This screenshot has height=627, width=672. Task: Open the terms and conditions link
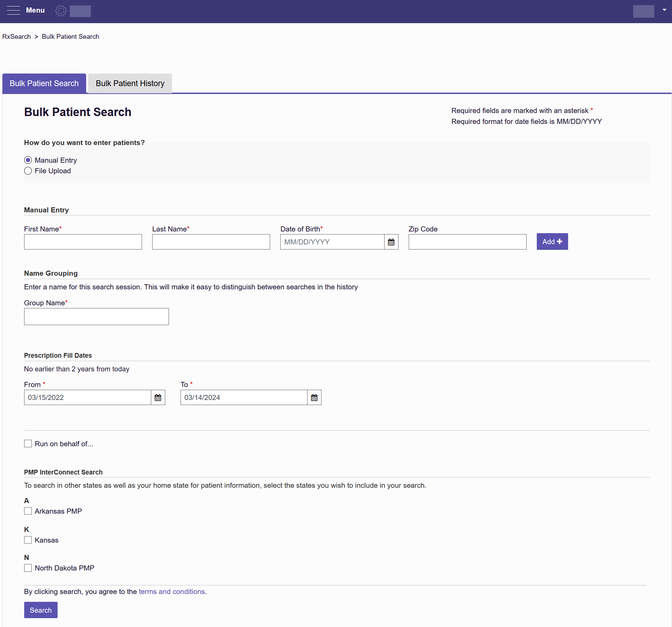(172, 591)
